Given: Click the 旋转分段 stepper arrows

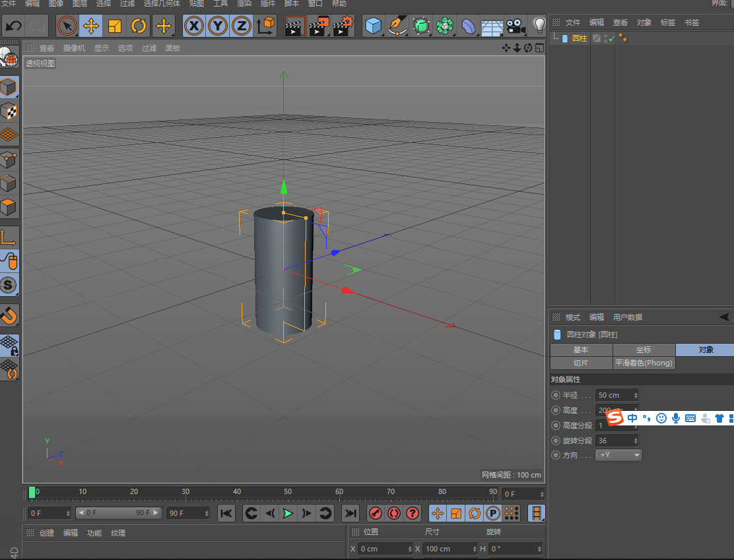Looking at the screenshot, I should pyautogui.click(x=636, y=441).
